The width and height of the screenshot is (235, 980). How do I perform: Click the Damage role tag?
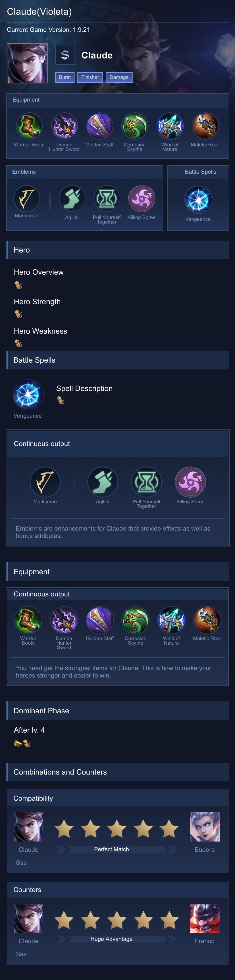point(119,77)
